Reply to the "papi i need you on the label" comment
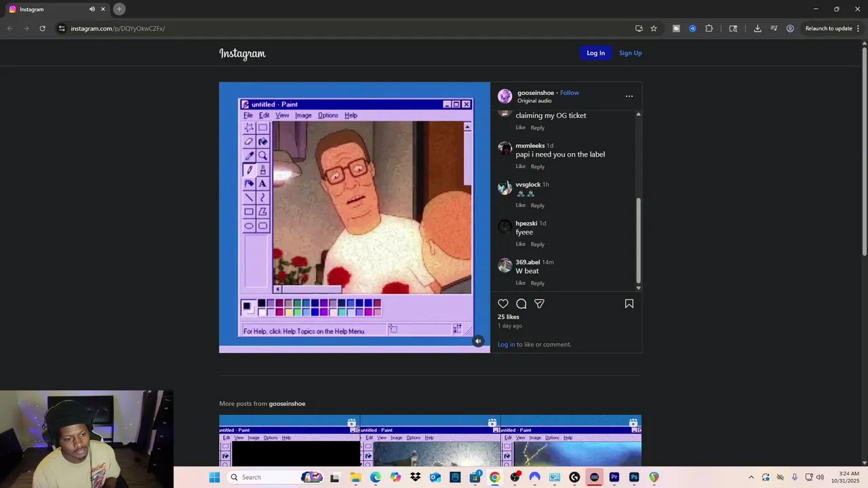Screen dimensions: 868x488 click(537, 167)
